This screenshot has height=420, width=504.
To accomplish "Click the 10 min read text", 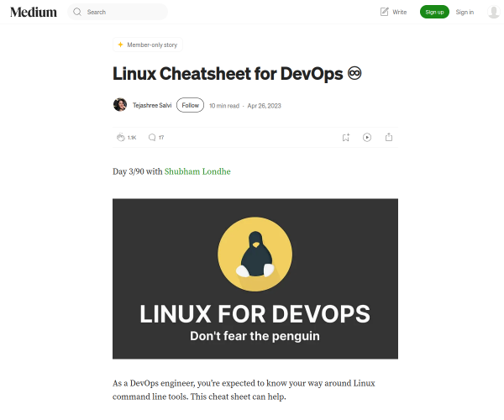I will click(224, 106).
